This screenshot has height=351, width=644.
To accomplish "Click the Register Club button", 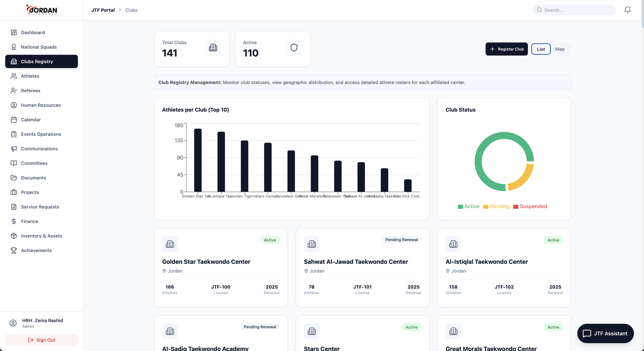I will [506, 49].
